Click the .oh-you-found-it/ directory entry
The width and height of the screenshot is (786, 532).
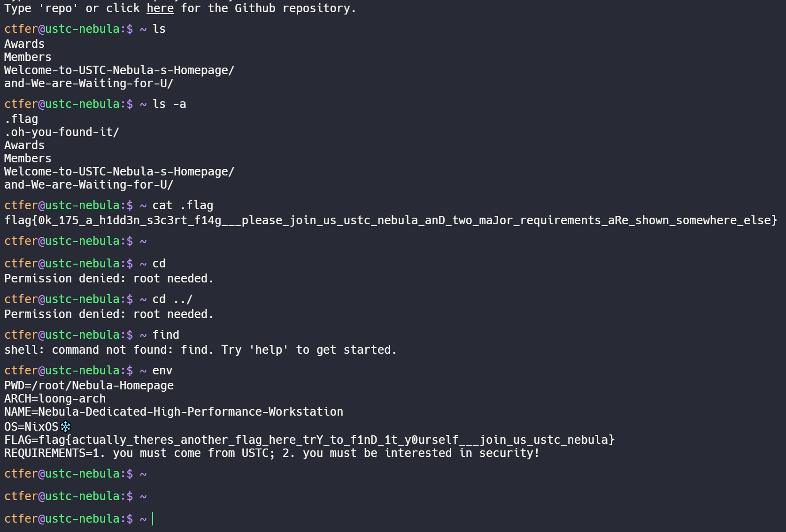pos(62,132)
